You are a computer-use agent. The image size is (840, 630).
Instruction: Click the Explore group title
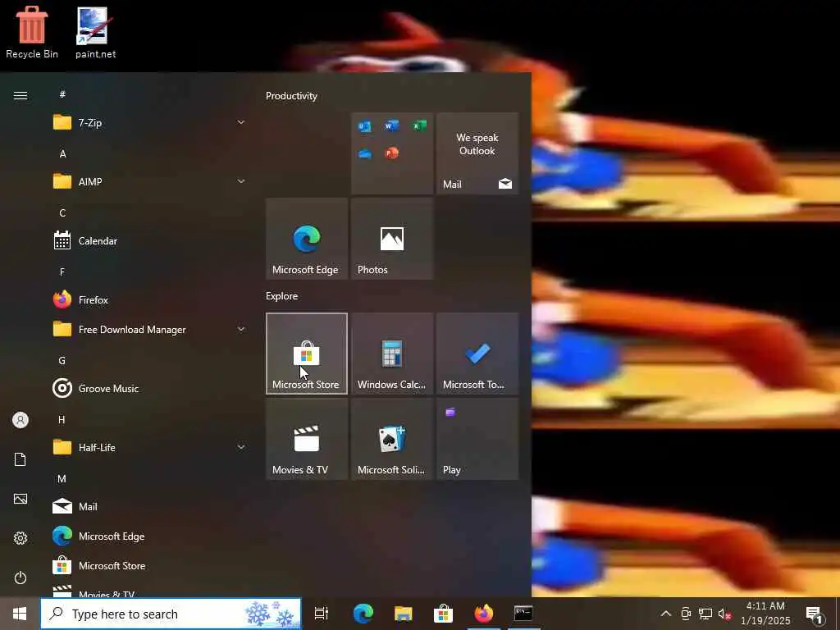coord(282,296)
